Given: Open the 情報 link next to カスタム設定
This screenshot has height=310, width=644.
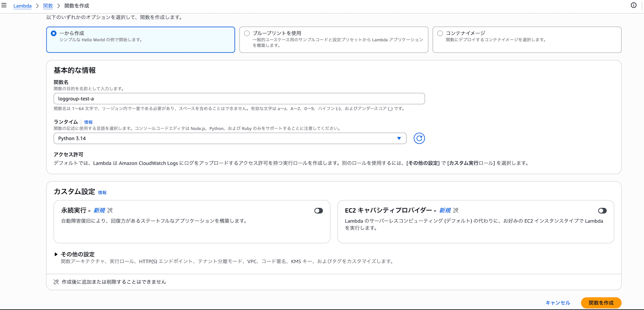Looking at the screenshot, I should tap(102, 193).
